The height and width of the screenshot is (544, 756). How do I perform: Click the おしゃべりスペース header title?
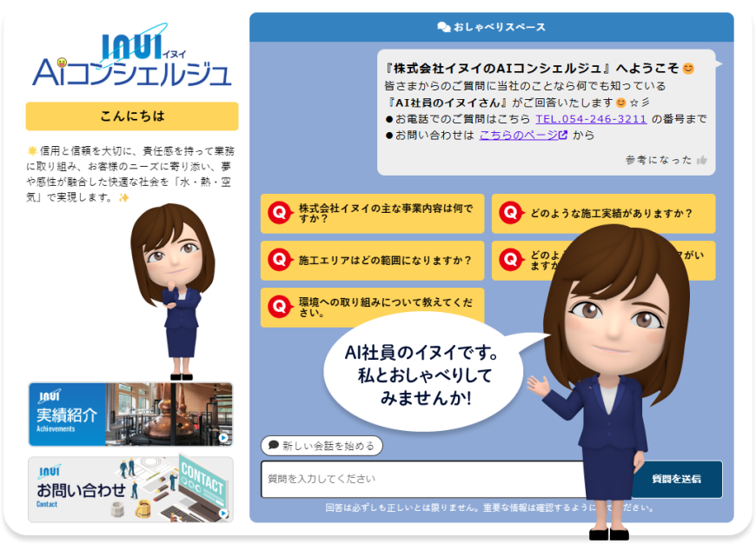click(500, 28)
